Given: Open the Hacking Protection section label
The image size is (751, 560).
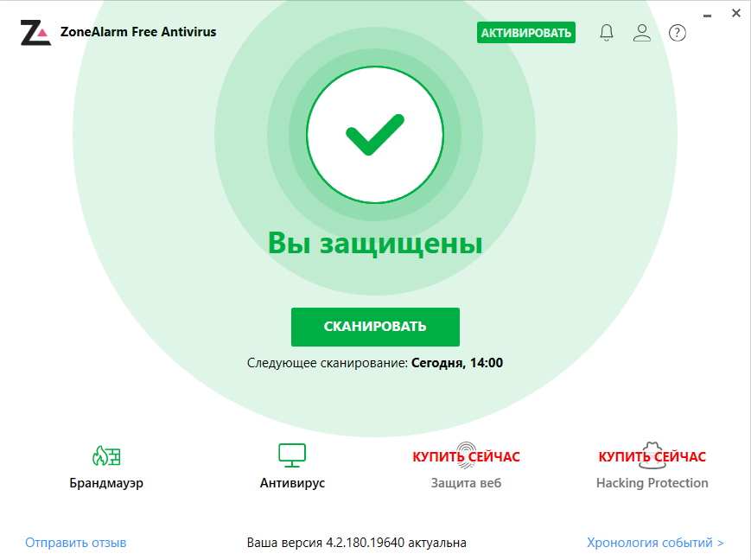Looking at the screenshot, I should 652,482.
